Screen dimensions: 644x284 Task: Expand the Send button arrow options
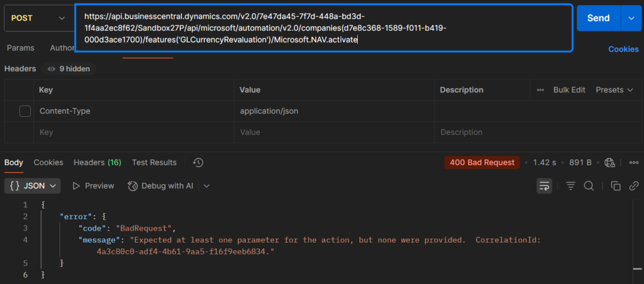(x=631, y=19)
